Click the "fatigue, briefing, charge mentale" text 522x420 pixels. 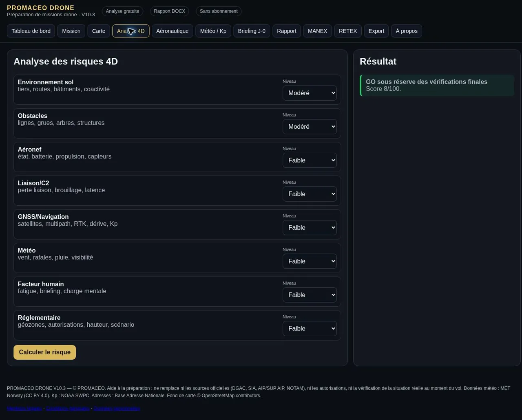coord(62,291)
